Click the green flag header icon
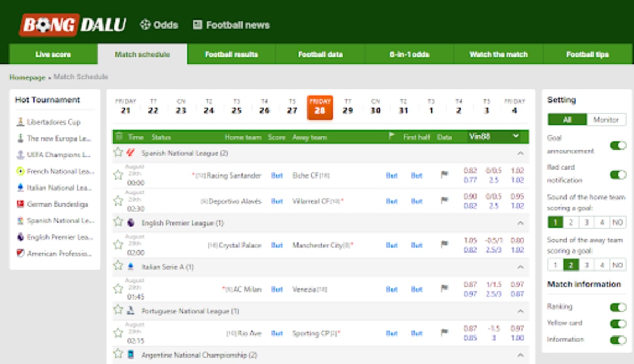 pos(391,136)
